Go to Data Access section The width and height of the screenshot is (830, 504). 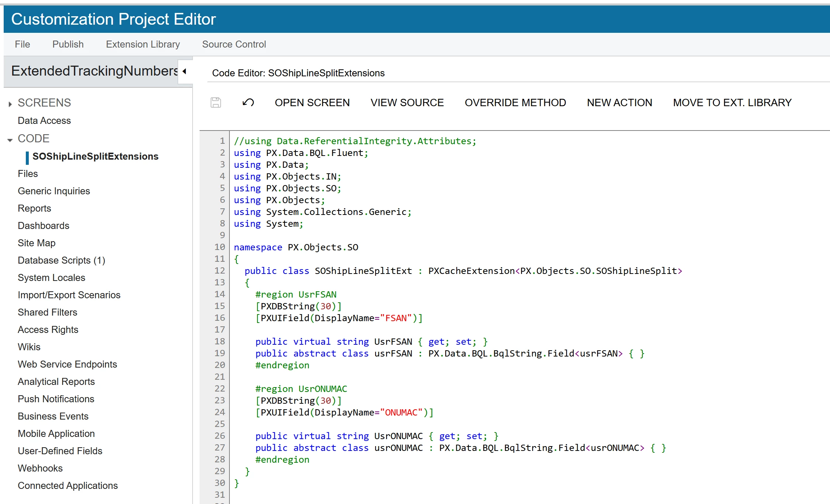44,121
